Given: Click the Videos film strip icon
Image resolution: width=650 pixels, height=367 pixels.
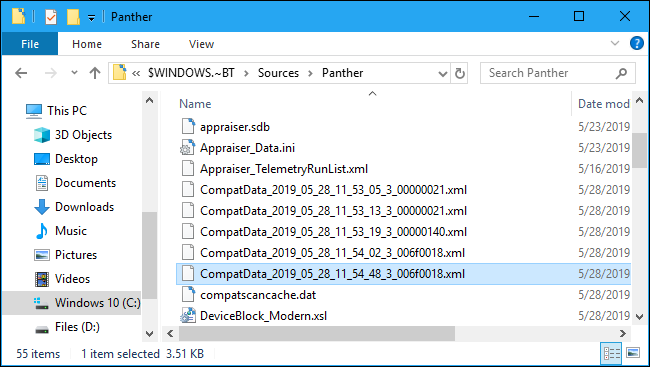Looking at the screenshot, I should [x=41, y=279].
